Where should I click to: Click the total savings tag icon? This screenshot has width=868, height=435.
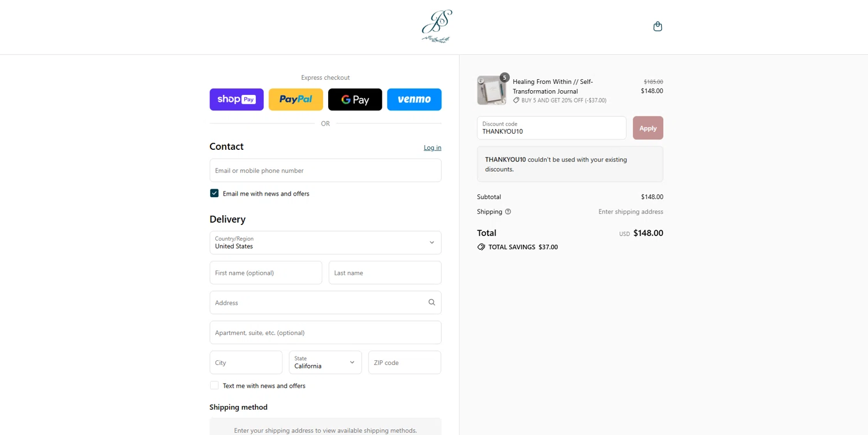coord(481,247)
